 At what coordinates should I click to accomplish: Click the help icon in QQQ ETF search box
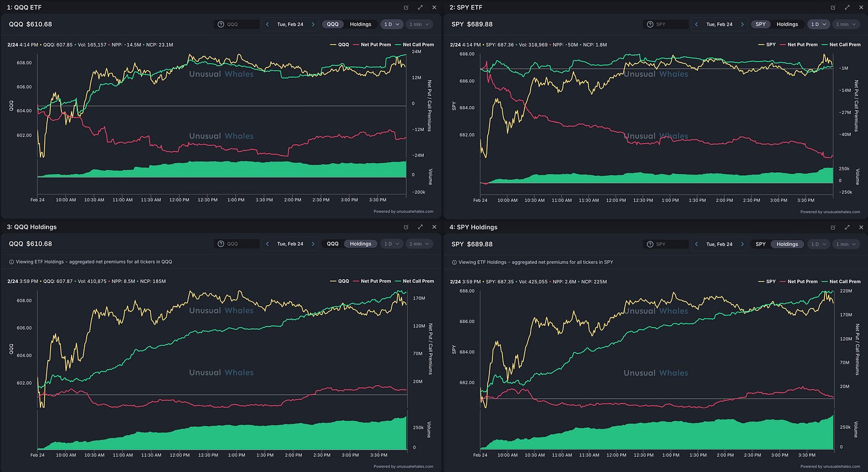pos(221,24)
